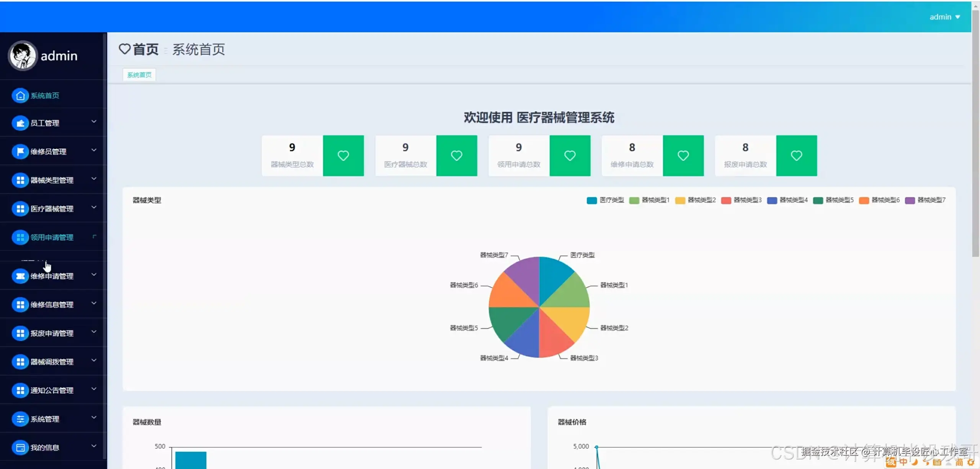Select the 系统首页 tab below the breadcrumb
Screen dimensions: 980x469
coord(139,75)
